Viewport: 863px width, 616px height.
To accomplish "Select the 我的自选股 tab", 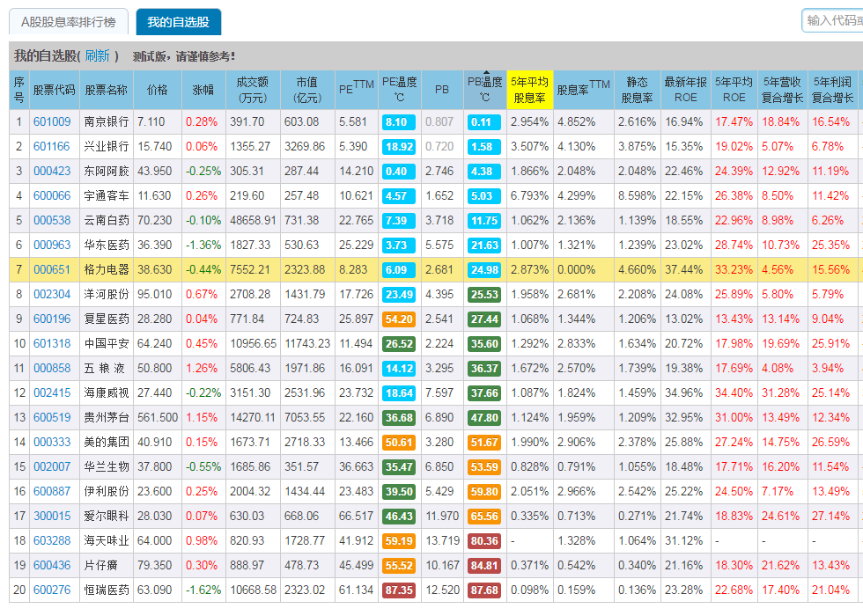I will [x=178, y=22].
